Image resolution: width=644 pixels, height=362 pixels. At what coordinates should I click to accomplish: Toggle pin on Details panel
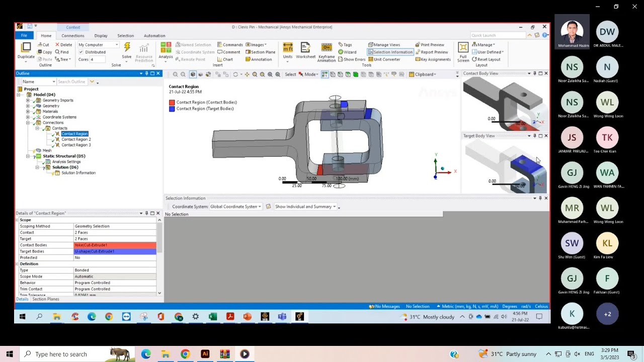pyautogui.click(x=146, y=213)
